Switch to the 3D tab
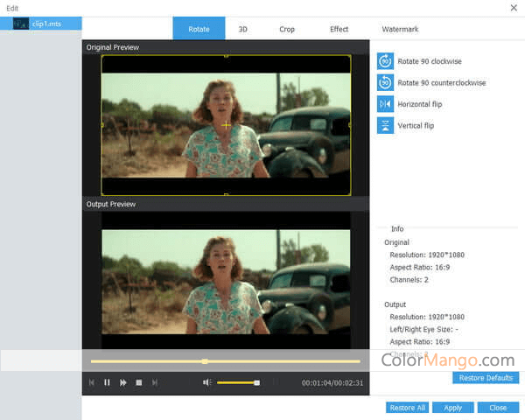The width and height of the screenshot is (525, 420). (243, 29)
